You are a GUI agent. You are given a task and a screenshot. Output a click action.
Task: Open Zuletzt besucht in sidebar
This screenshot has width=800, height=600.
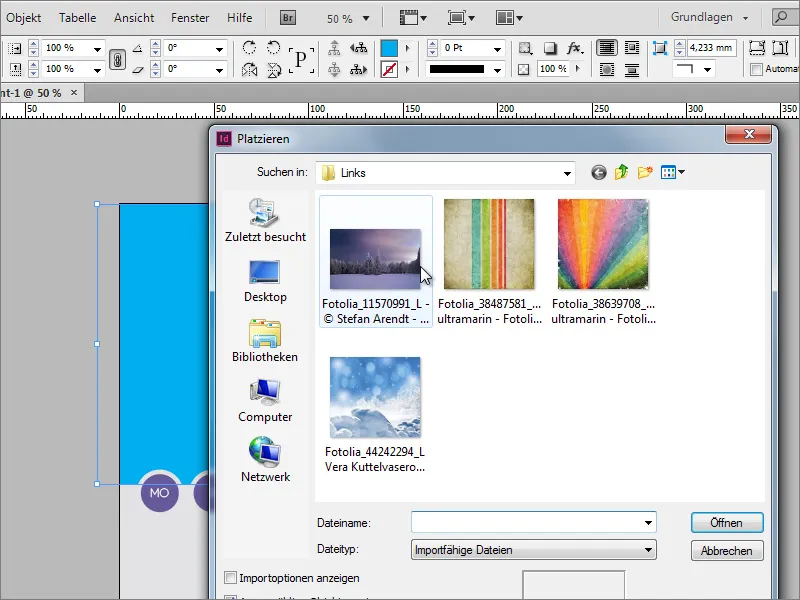265,221
